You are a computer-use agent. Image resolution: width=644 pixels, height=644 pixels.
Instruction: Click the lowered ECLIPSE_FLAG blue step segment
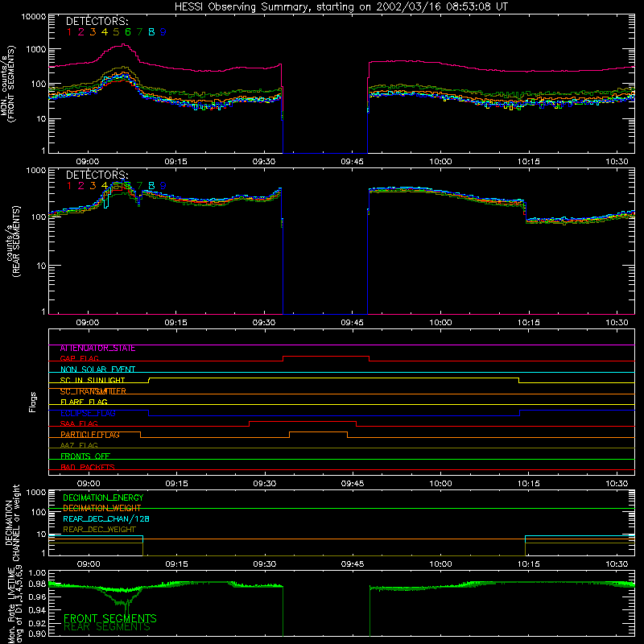pyautogui.click(x=334, y=415)
